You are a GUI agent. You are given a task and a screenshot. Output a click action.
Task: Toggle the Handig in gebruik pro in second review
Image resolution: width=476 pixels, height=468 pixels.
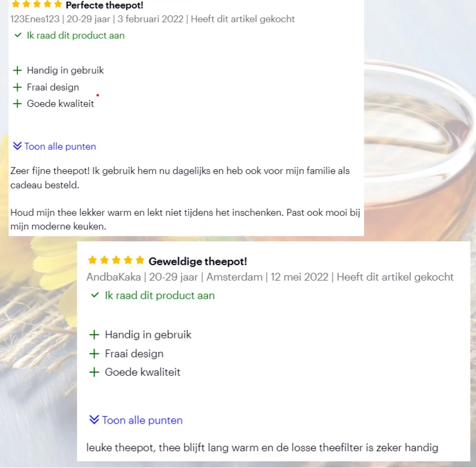(94, 335)
